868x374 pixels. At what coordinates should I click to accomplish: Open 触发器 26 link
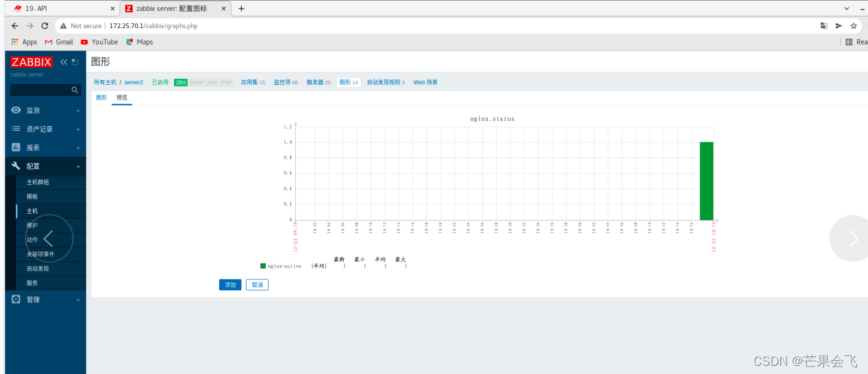[x=319, y=82]
